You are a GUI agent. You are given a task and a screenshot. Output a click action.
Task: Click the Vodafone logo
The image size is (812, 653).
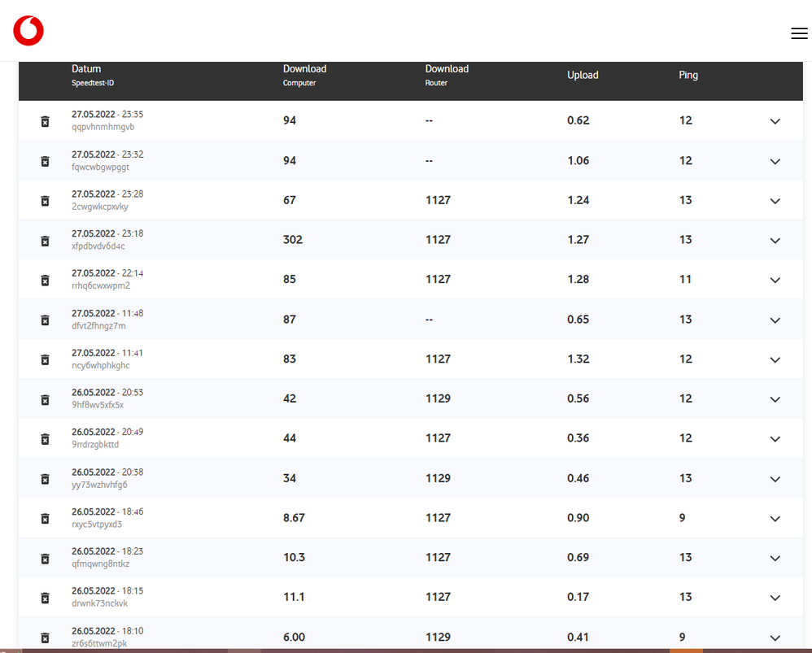[28, 31]
